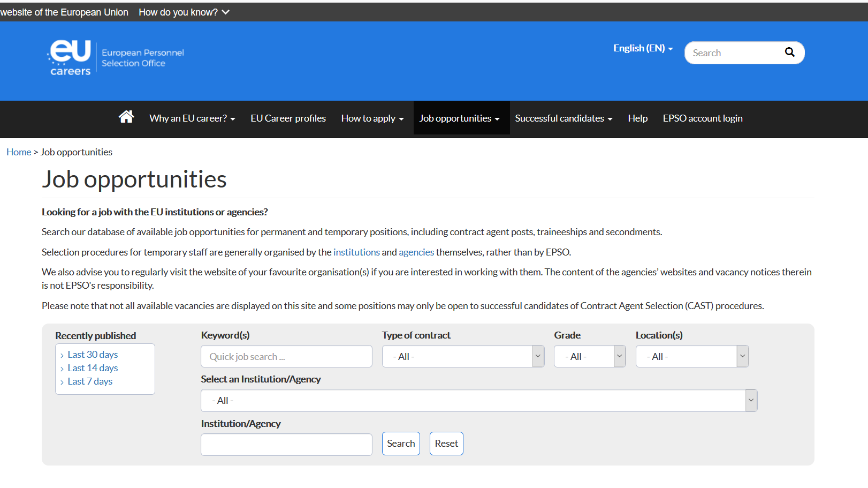This screenshot has width=868, height=488.
Task: Click the Last 30 days link
Action: pos(93,355)
